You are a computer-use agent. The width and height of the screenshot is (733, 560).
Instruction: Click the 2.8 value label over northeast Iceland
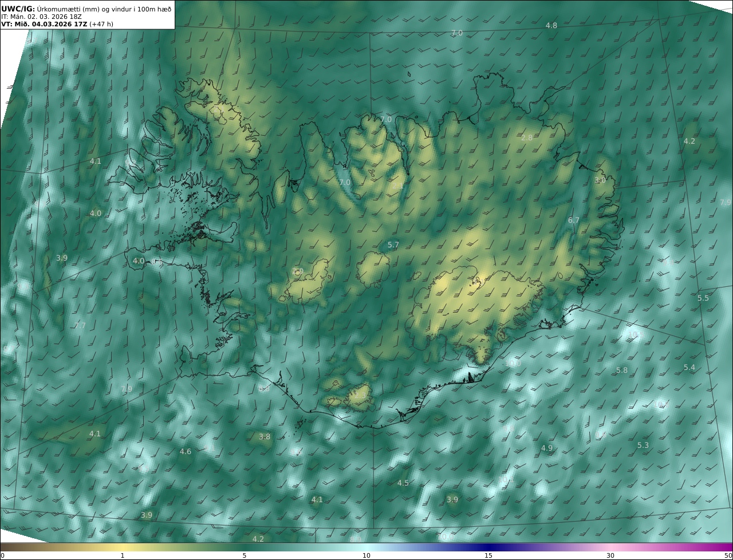(x=527, y=138)
